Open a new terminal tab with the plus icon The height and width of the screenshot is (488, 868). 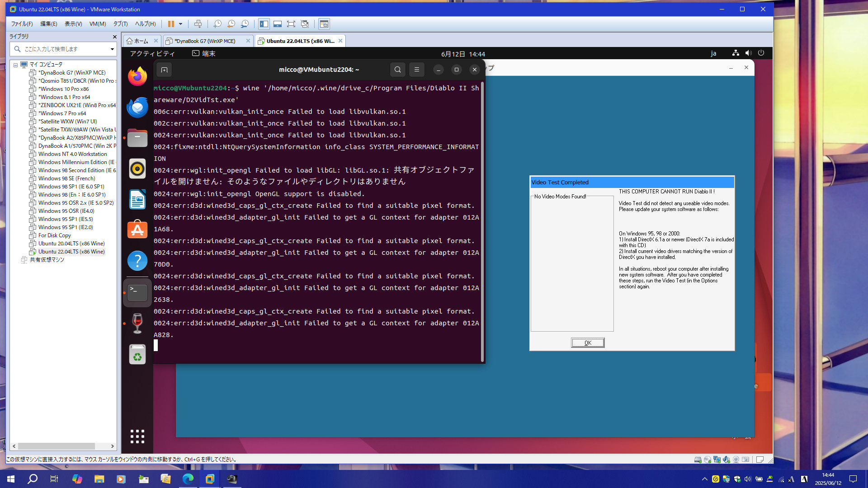click(x=164, y=70)
